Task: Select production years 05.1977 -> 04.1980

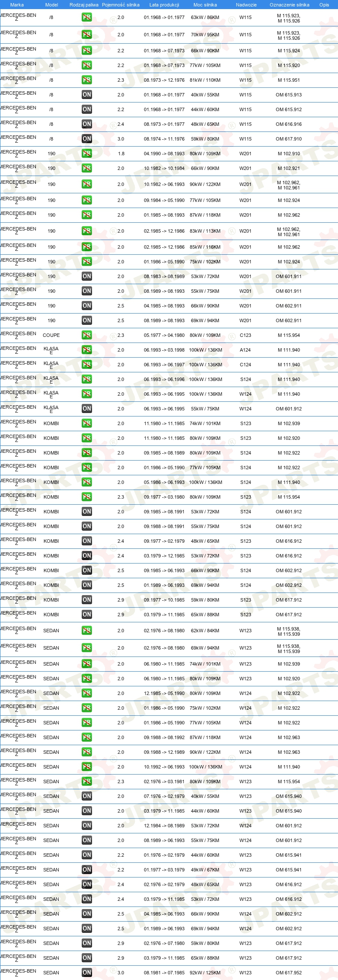Action: (x=164, y=335)
